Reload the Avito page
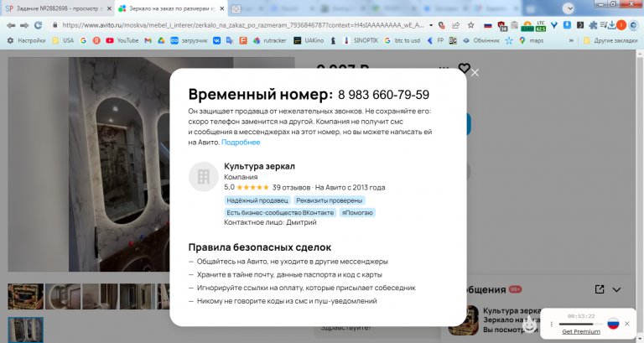Screen dimensions: 644x343 (39, 25)
